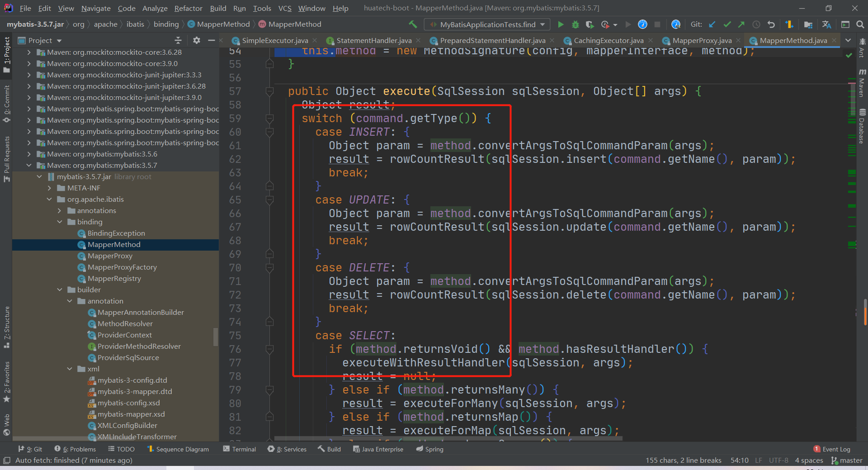Commit changes with the green checkmark icon
The width and height of the screenshot is (868, 470).
click(x=727, y=24)
